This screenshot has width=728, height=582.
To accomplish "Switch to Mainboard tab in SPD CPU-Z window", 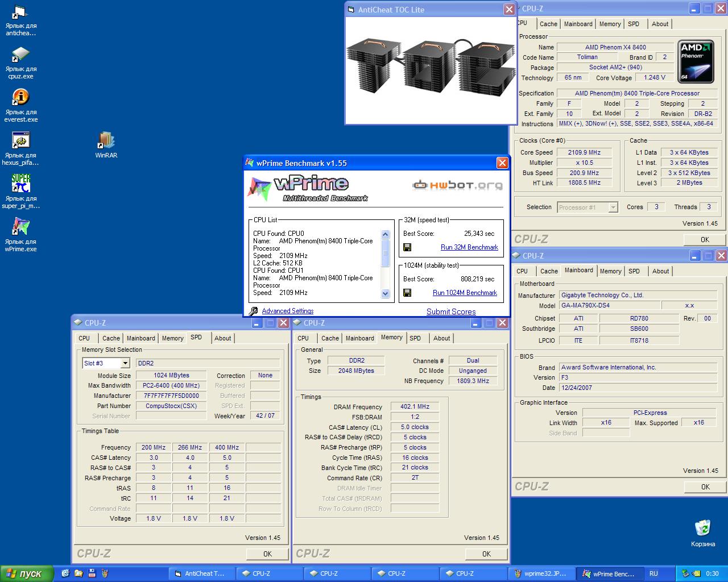I will 141,338.
